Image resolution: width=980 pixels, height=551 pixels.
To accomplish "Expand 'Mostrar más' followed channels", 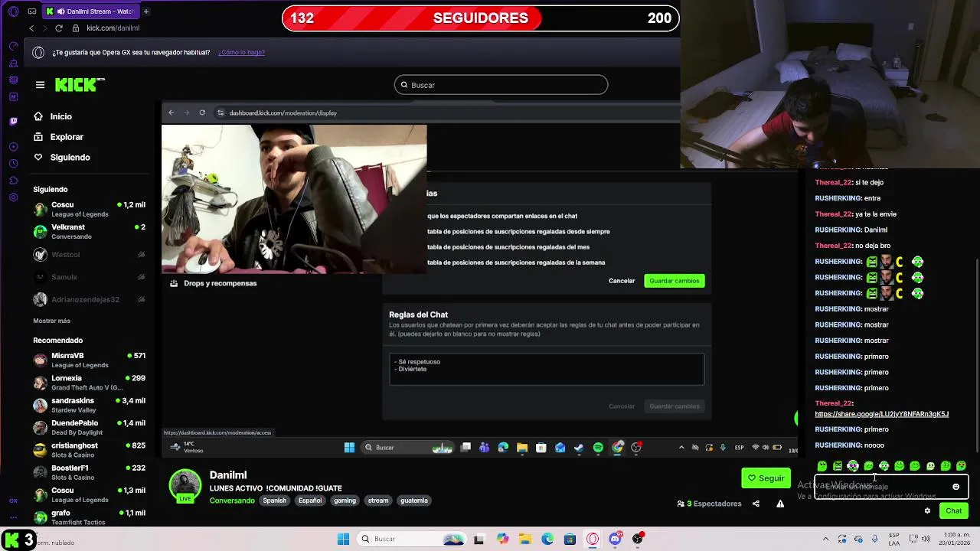I will pos(51,321).
